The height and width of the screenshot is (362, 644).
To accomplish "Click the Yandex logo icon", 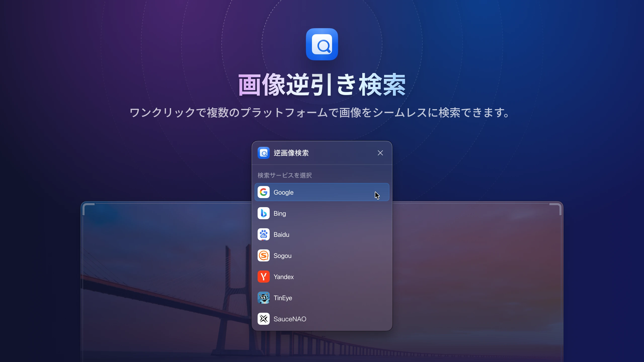I will [263, 277].
